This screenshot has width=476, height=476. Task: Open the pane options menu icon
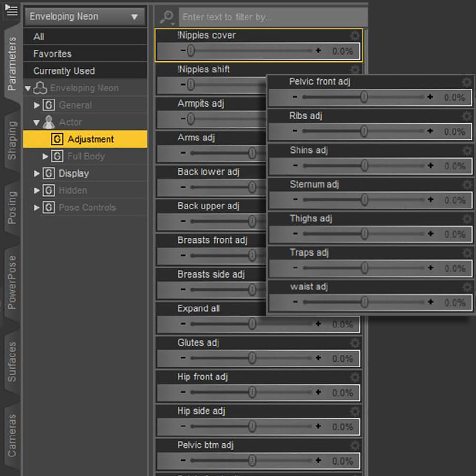coord(11,10)
